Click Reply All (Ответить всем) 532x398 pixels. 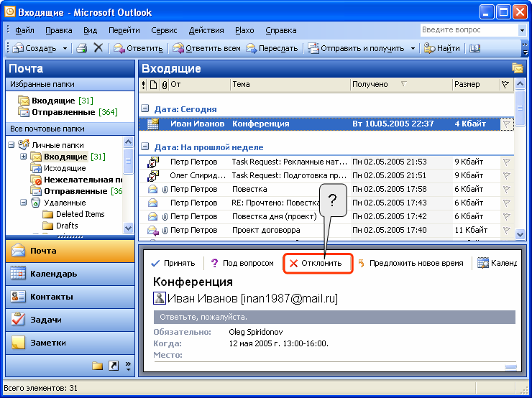pyautogui.click(x=206, y=48)
